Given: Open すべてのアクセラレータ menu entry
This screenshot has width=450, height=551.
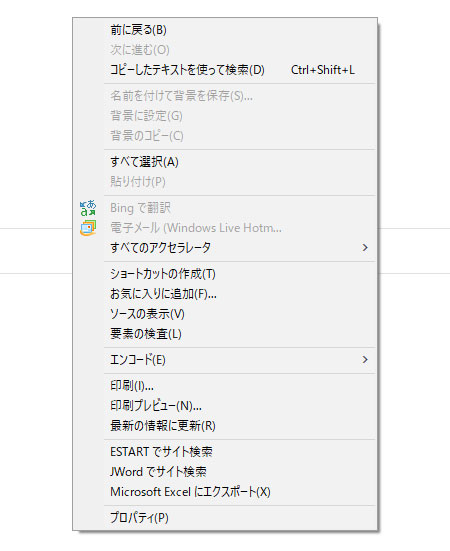Looking at the screenshot, I should [225, 248].
